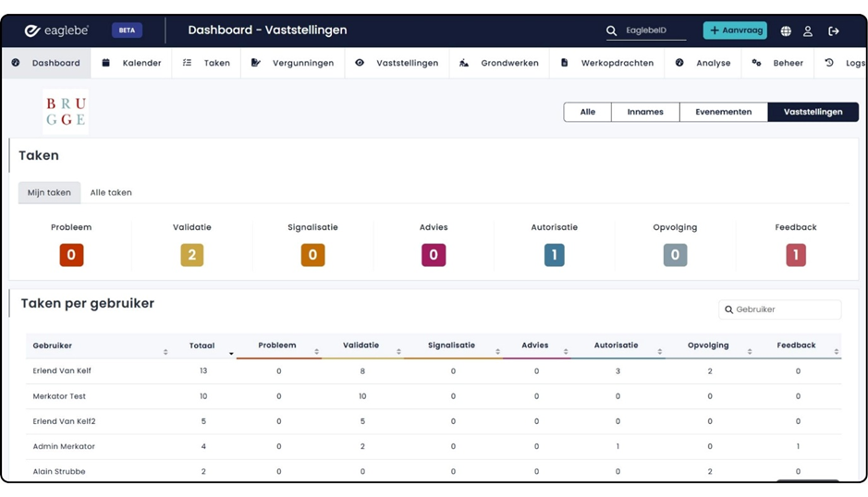868x497 pixels.
Task: Click the Dashboard gauge icon
Action: click(16, 63)
